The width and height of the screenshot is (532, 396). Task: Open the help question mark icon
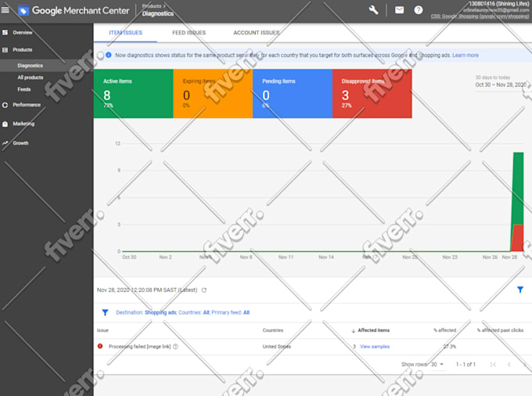[419, 10]
